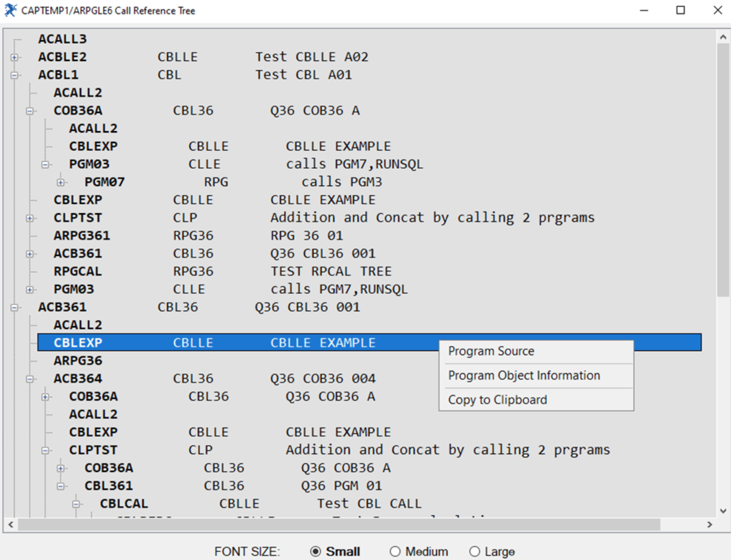735x560 pixels.
Task: Collapse the top-level ACB361 node
Action: click(x=15, y=307)
